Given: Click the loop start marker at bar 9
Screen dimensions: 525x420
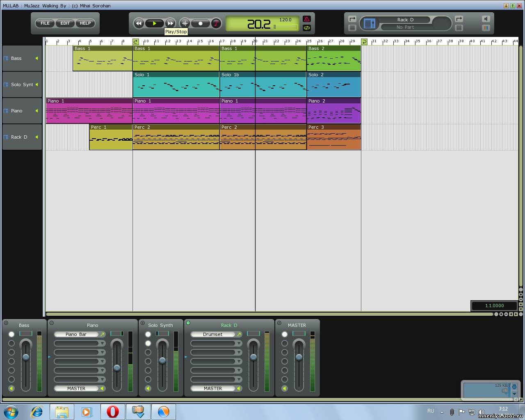Looking at the screenshot, I should coord(136,42).
